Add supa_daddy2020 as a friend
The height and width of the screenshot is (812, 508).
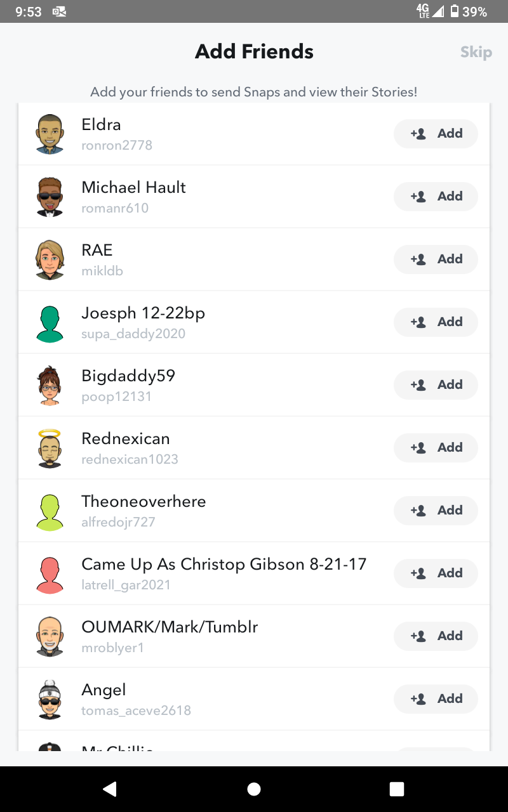click(x=436, y=322)
